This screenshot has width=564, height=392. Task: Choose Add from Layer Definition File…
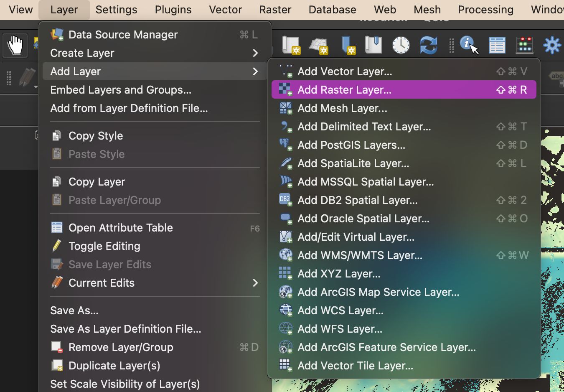coord(155,108)
